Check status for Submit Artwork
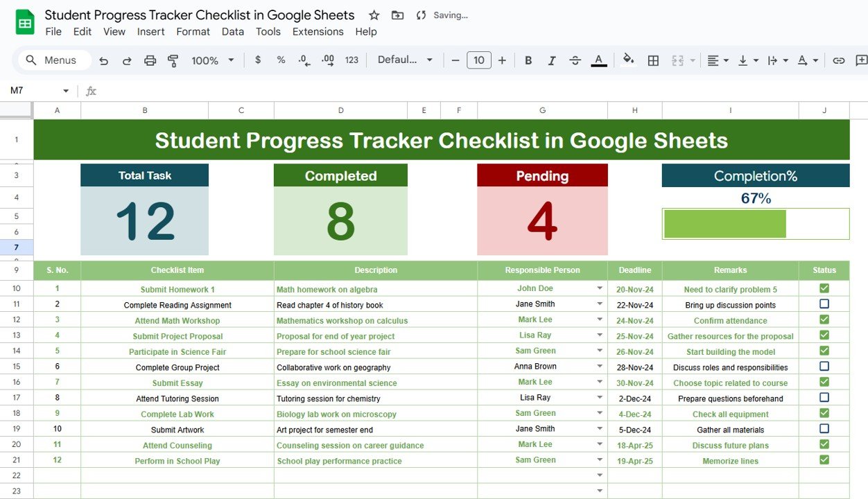The width and height of the screenshot is (868, 499). click(x=824, y=428)
